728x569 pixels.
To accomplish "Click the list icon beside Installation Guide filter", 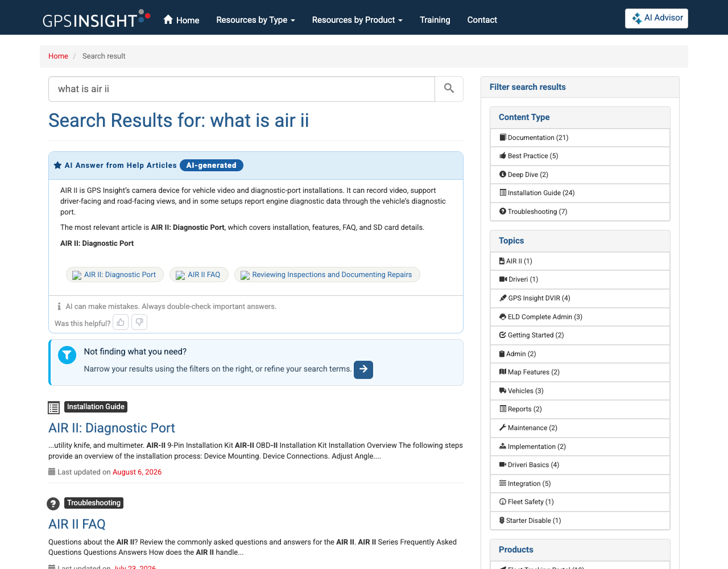I will [x=503, y=193].
